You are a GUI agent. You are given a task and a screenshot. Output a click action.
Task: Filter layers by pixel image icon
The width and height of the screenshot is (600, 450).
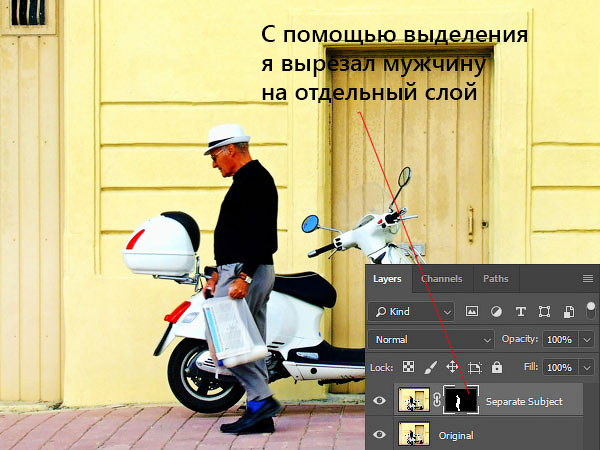coord(472,311)
